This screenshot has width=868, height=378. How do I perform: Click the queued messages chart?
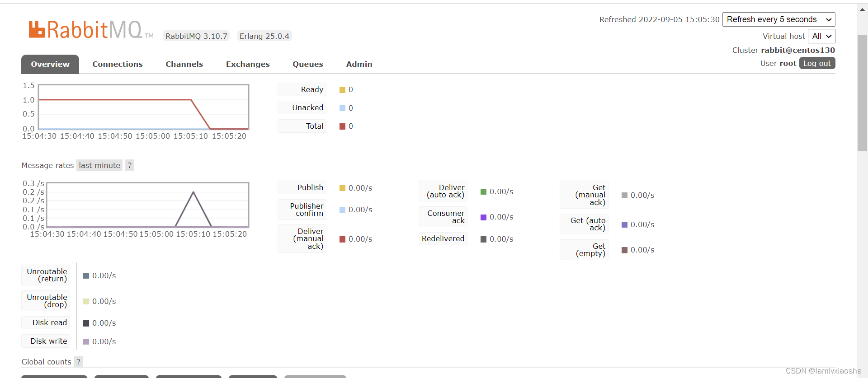(x=144, y=107)
